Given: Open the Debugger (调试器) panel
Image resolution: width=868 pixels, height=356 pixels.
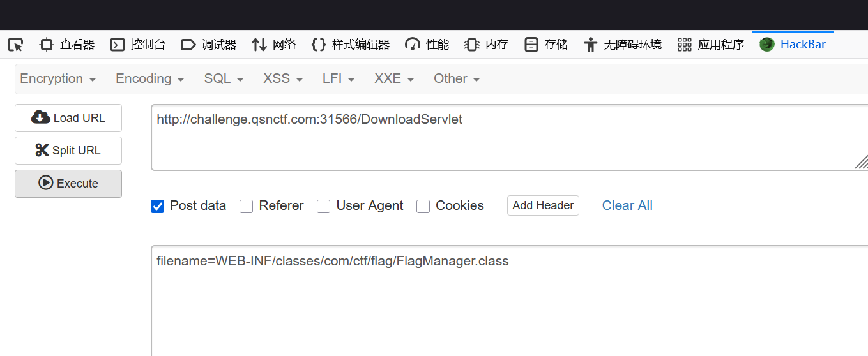Looking at the screenshot, I should pos(208,45).
